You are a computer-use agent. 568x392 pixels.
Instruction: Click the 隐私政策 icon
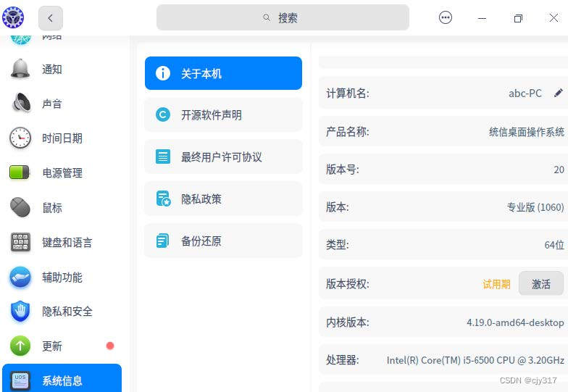point(163,199)
